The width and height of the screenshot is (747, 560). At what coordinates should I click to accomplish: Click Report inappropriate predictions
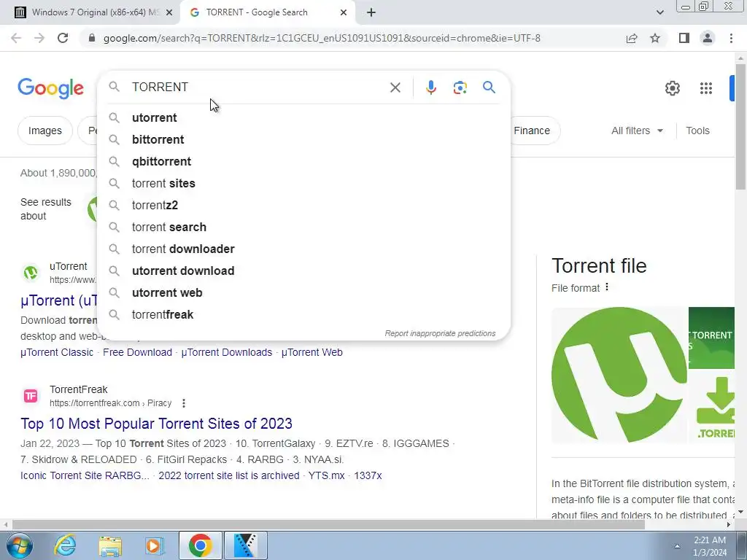(440, 333)
